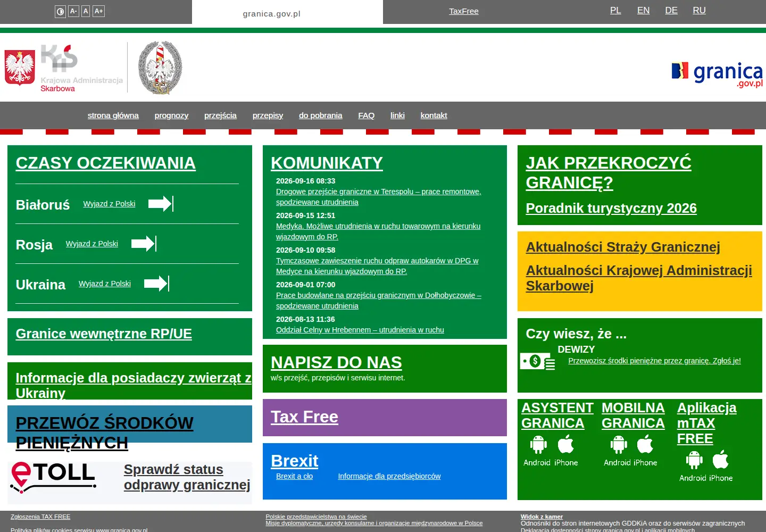This screenshot has height=532, width=766.
Task: Click the DEWIZY money banknote icon
Action: click(538, 362)
